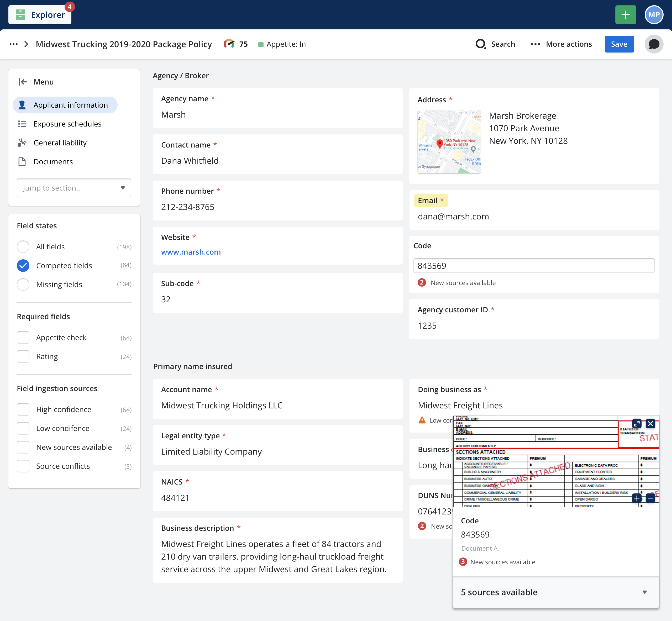The height and width of the screenshot is (621, 672).
Task: Click the 3 new sources badge in popup
Action: click(x=463, y=562)
